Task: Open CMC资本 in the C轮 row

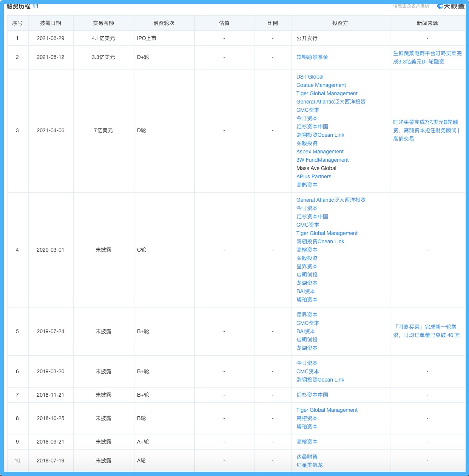Action: coord(308,225)
